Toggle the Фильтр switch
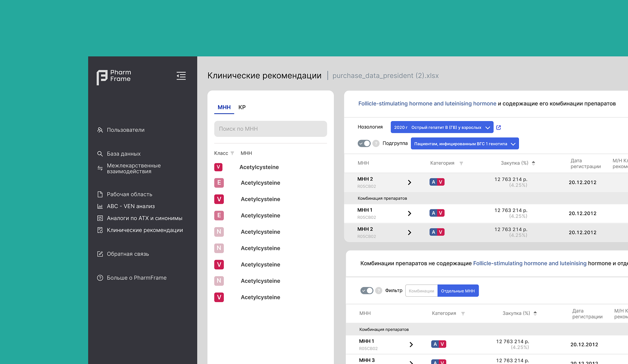The width and height of the screenshot is (628, 364). [x=366, y=290]
